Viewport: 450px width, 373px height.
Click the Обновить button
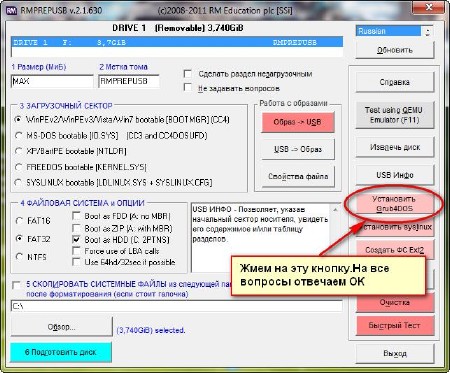pos(395,50)
